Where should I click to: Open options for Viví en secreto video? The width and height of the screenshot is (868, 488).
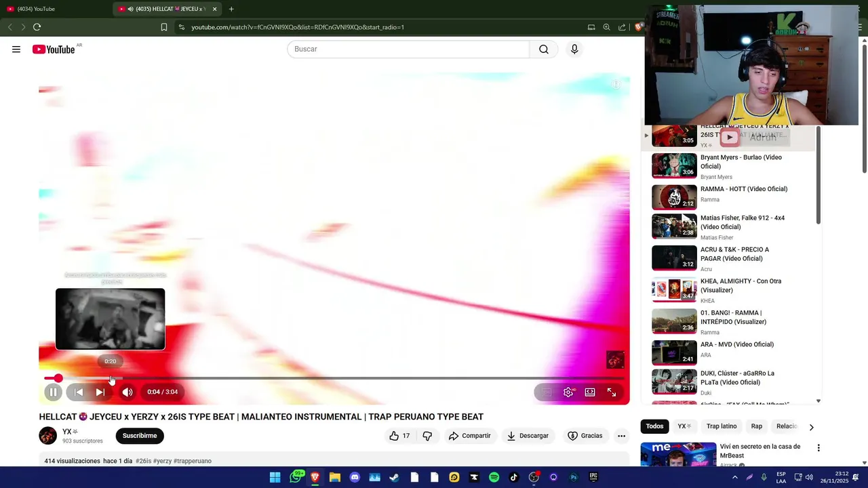(x=818, y=448)
